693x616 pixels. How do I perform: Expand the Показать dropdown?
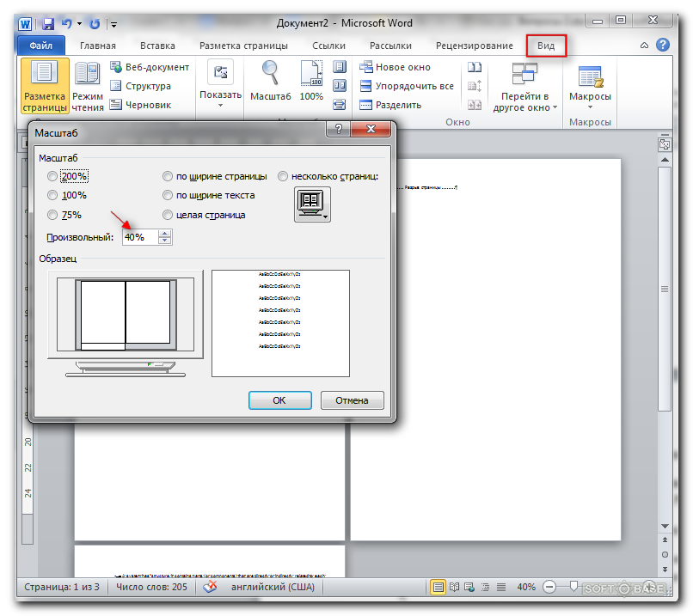point(221,86)
